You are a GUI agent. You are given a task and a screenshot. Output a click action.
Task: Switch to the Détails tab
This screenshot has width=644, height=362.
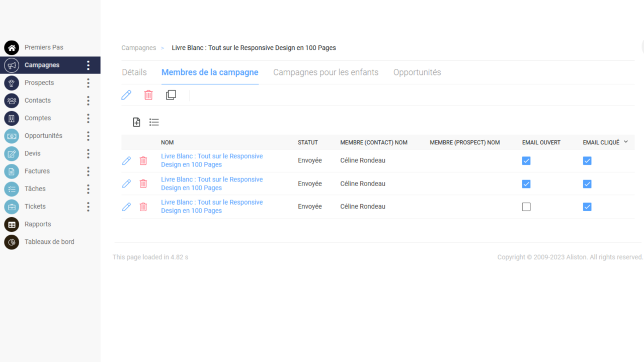(134, 72)
